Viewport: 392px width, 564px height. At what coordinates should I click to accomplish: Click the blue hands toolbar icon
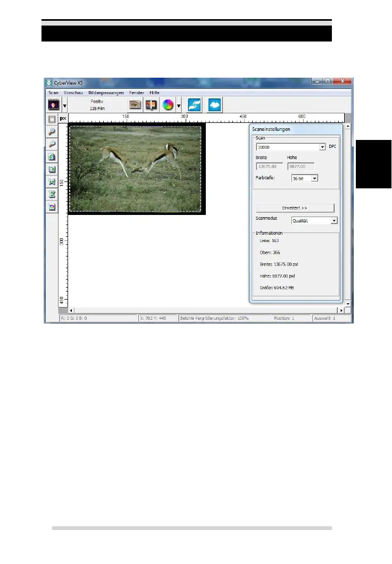[195, 105]
